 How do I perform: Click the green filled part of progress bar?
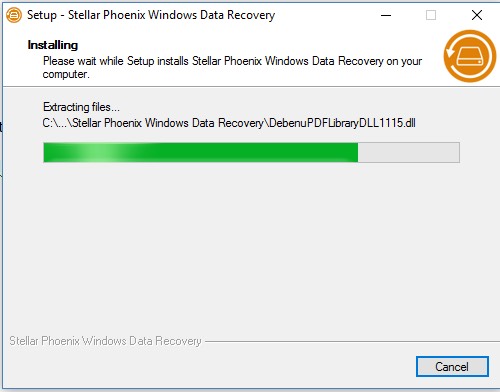tap(201, 152)
